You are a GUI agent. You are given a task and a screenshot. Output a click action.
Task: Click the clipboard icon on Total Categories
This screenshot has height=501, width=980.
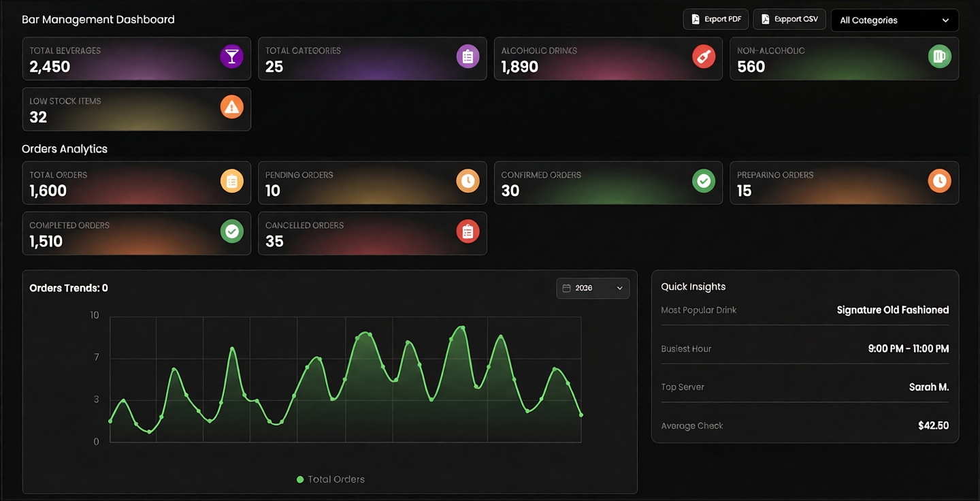(468, 56)
